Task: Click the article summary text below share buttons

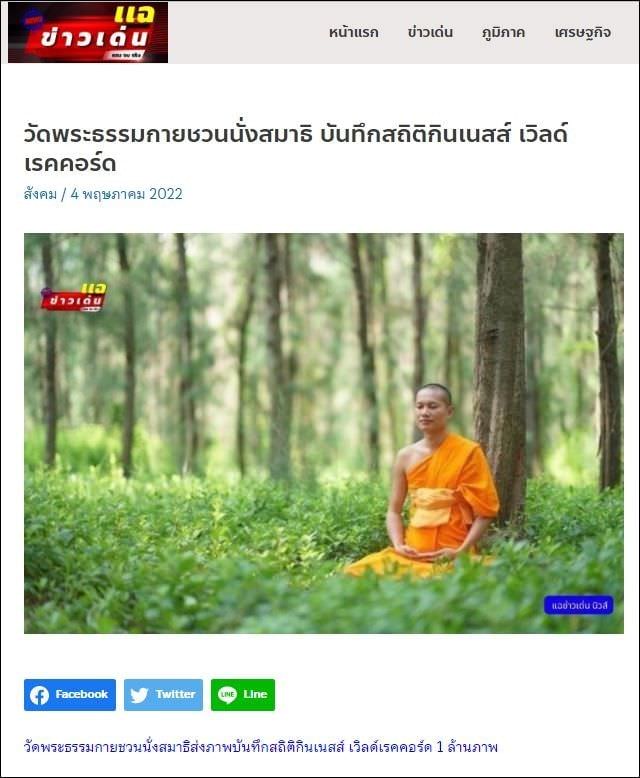Action: coord(260,747)
